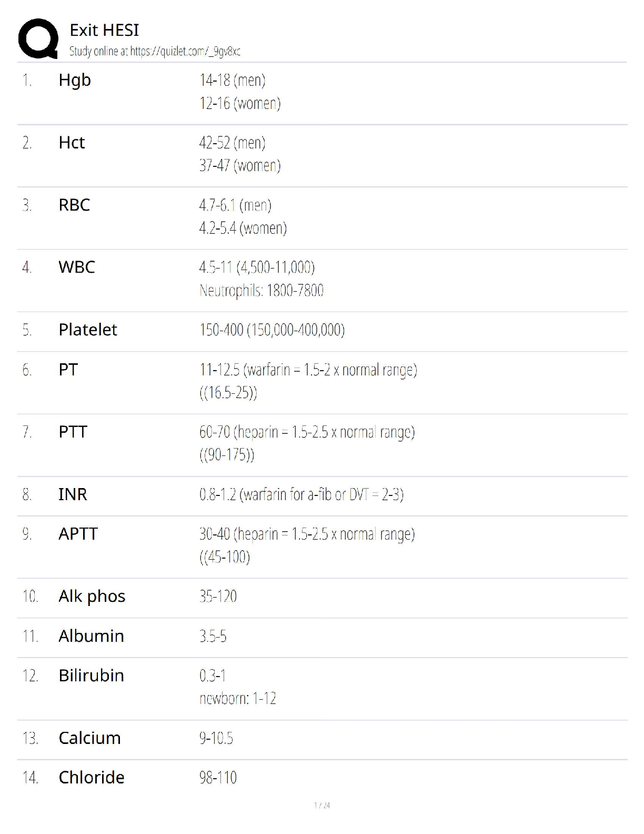Click the APTT term
Viewport: 644px width, 834px height.
click(x=78, y=534)
